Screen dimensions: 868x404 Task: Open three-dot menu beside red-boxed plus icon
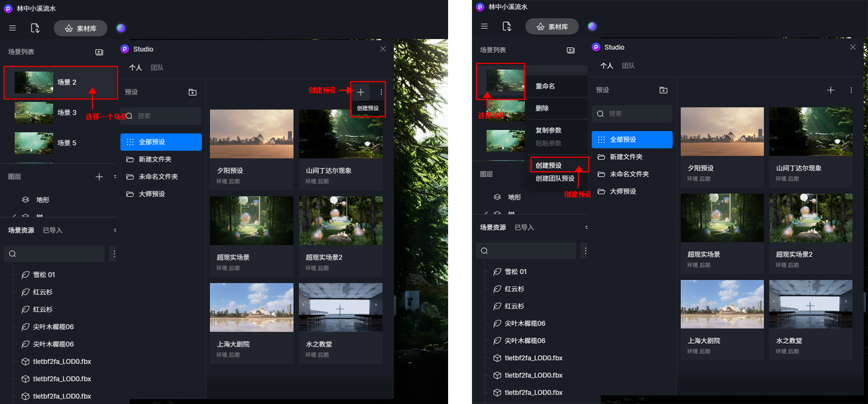(381, 92)
